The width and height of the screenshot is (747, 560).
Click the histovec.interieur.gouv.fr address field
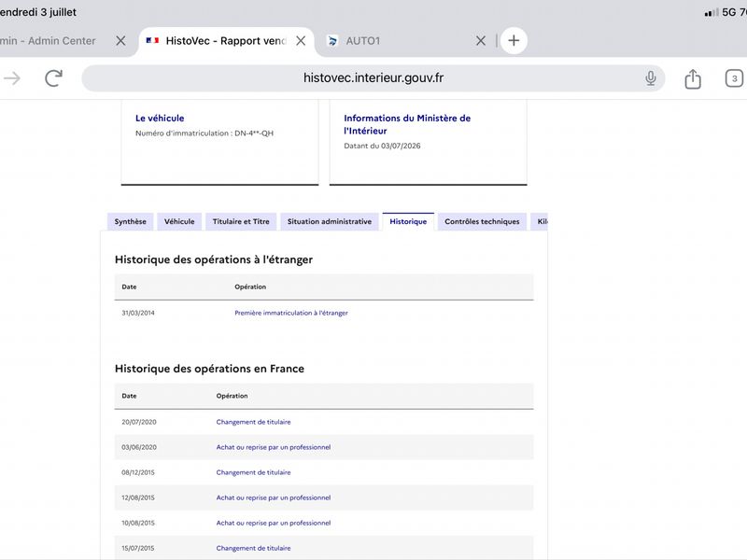pos(373,78)
